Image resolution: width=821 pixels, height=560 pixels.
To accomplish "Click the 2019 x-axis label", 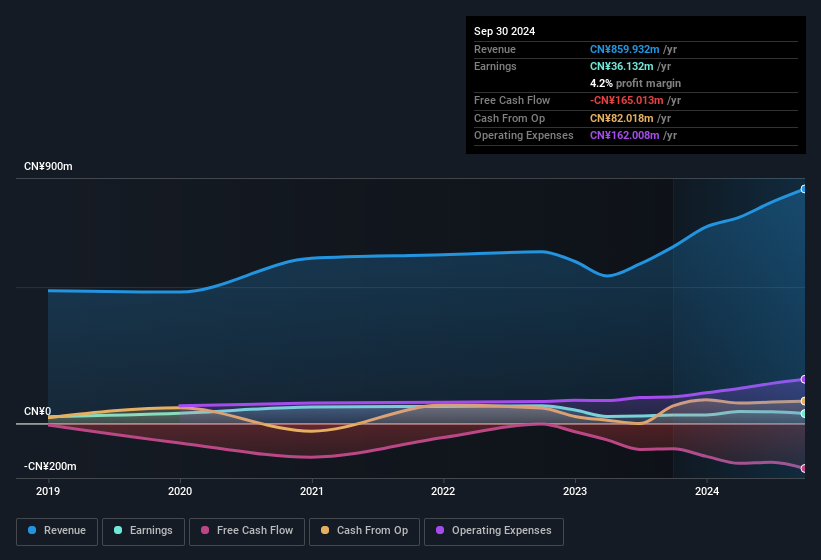I will [x=48, y=491].
